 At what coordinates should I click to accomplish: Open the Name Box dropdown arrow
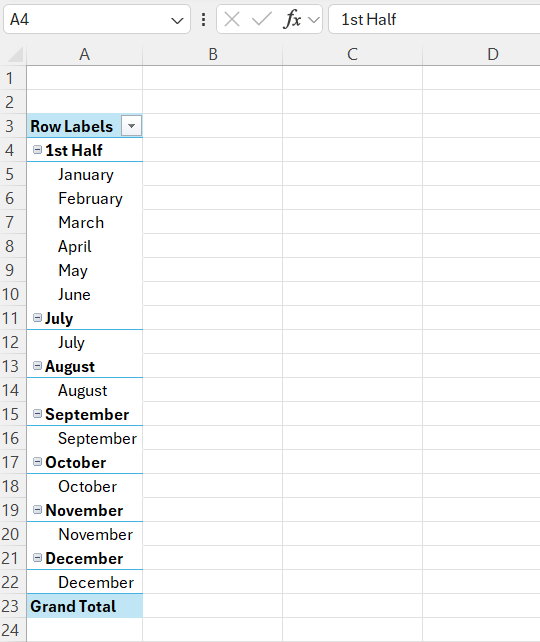pos(177,20)
